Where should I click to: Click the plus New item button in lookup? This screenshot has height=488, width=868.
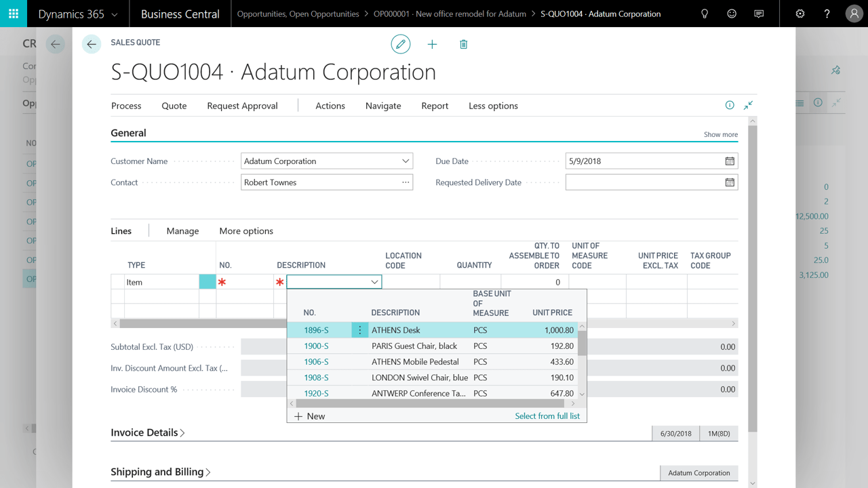[x=310, y=416]
